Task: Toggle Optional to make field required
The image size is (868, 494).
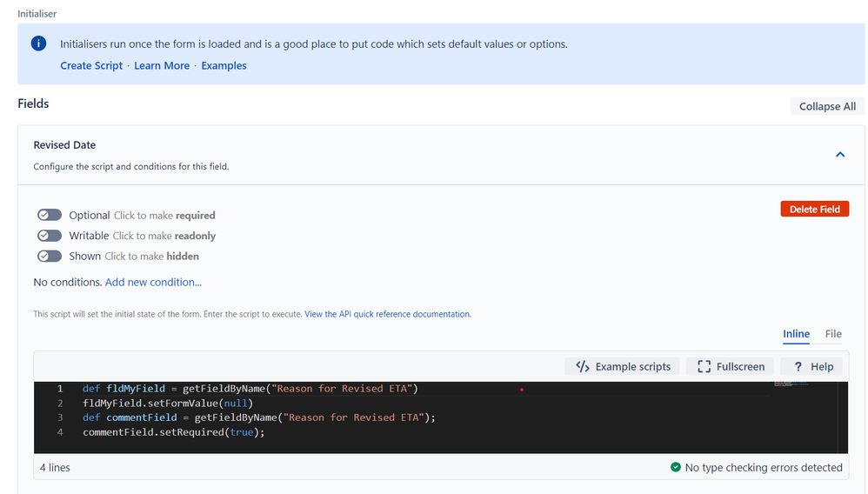Action: point(50,215)
